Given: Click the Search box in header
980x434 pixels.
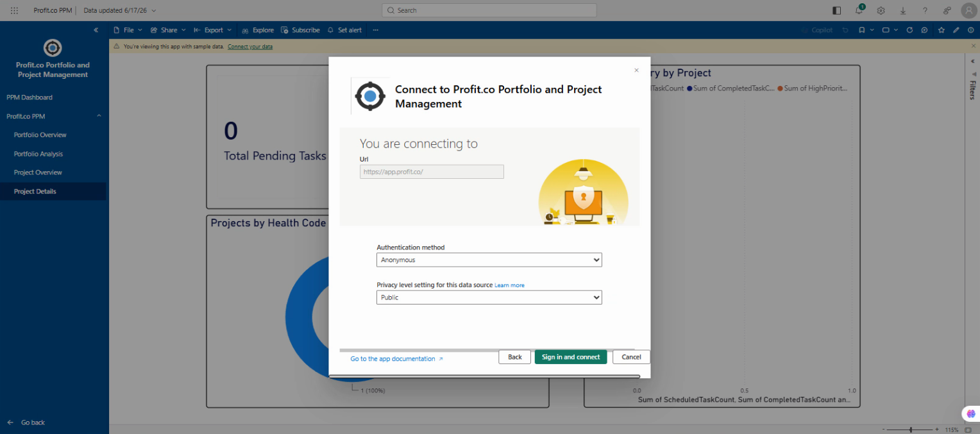Looking at the screenshot, I should pyautogui.click(x=489, y=10).
